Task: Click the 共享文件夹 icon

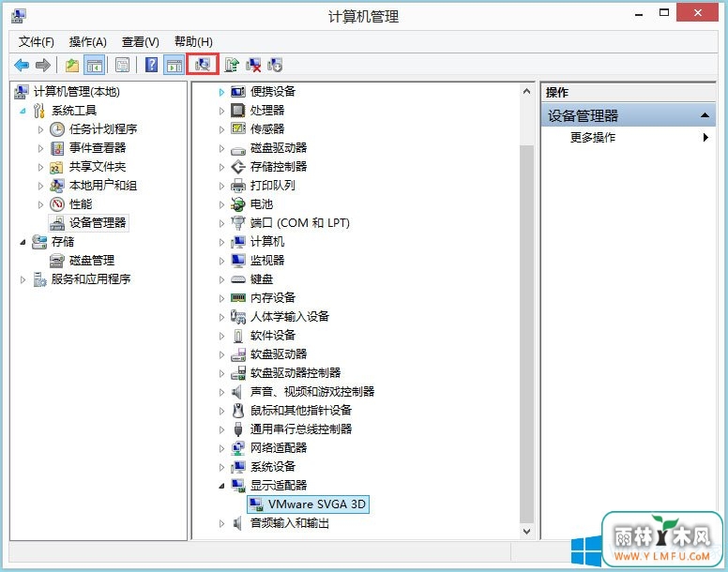Action: click(56, 167)
